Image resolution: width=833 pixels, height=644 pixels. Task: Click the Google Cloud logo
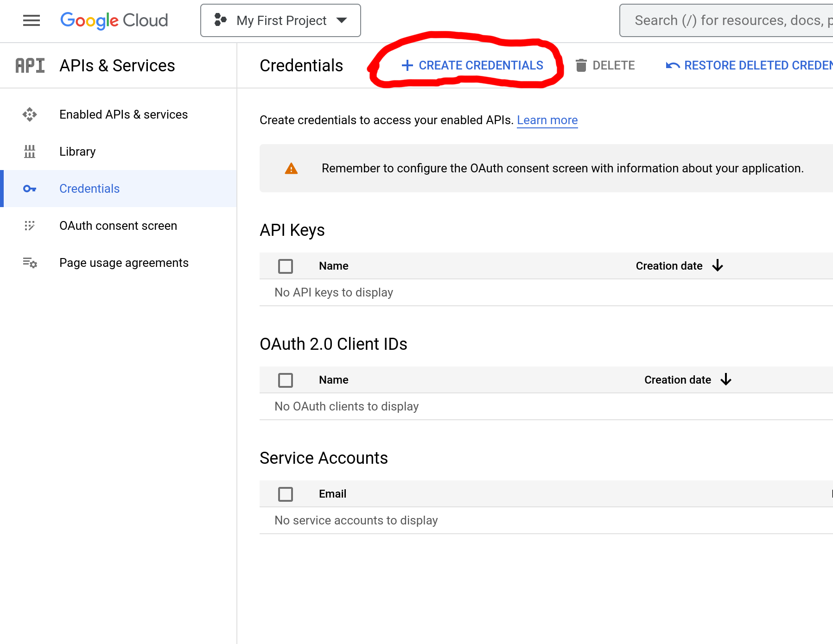click(x=114, y=20)
